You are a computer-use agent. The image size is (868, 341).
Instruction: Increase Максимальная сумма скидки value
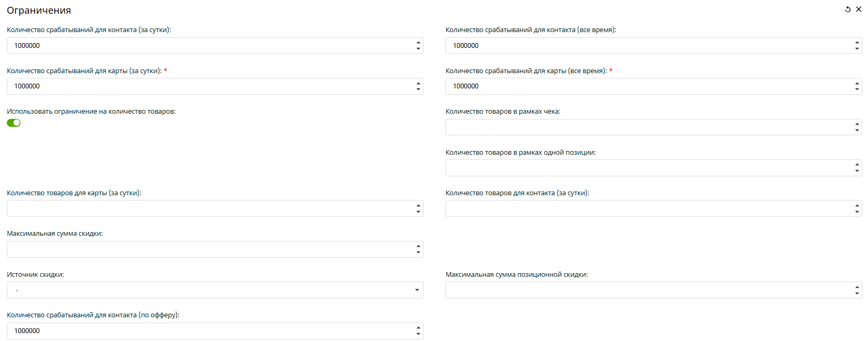coord(418,246)
